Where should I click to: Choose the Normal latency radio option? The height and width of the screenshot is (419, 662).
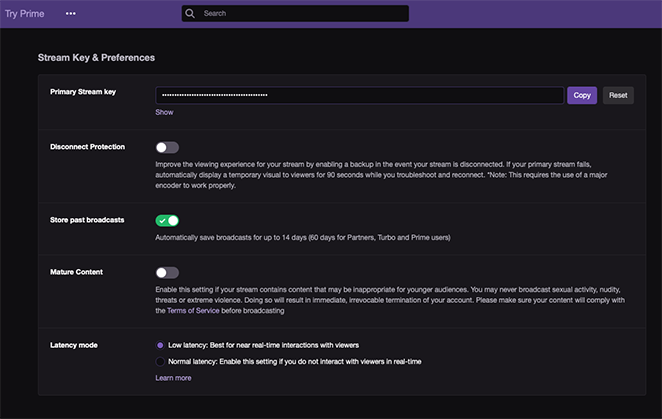point(160,360)
